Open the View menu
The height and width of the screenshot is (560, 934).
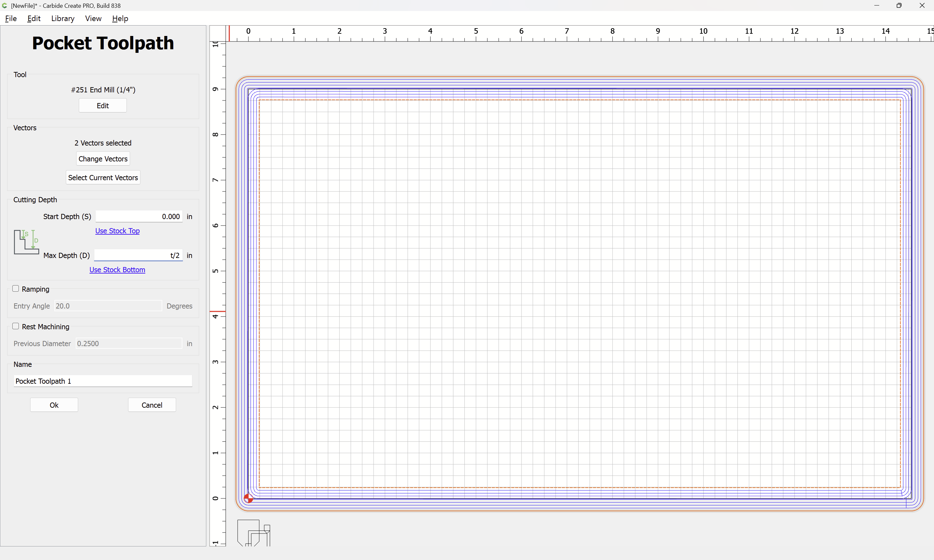pos(93,18)
